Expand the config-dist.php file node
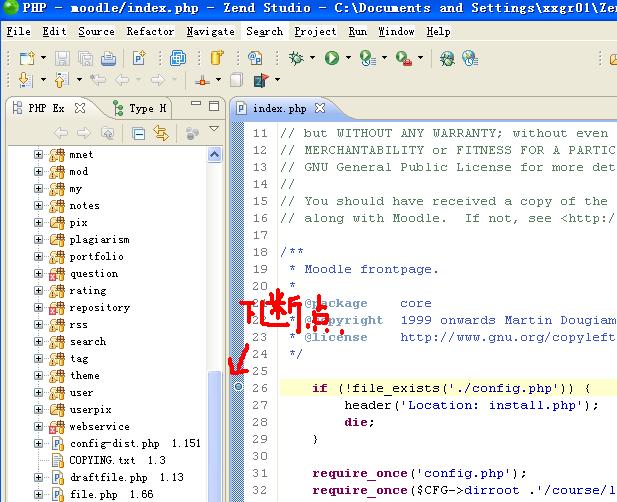Image resolution: width=617 pixels, height=502 pixels. pos(38,443)
